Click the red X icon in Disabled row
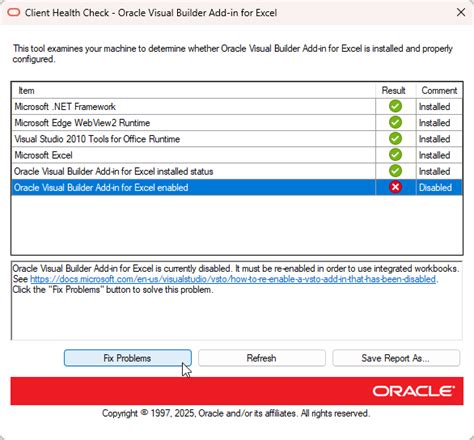The image size is (474, 440). pos(395,187)
